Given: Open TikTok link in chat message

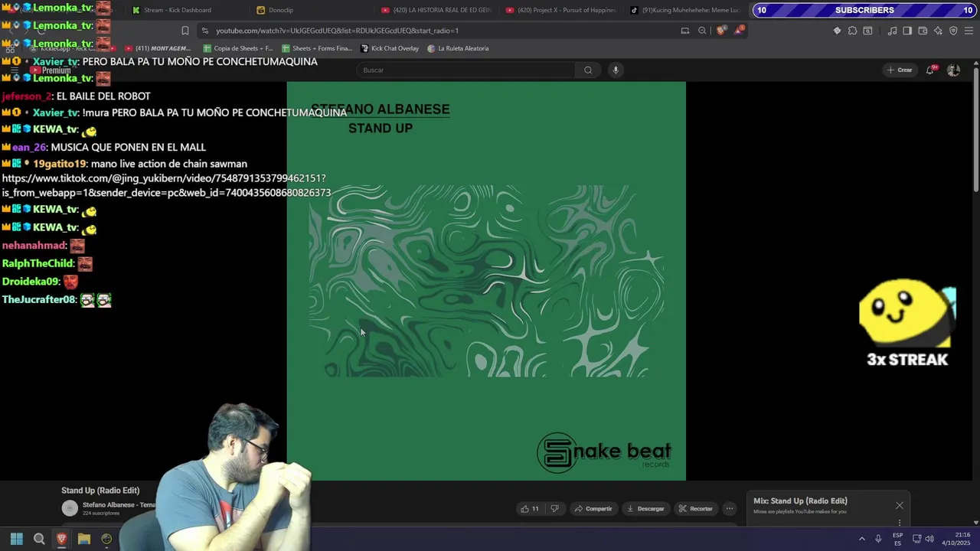Looking at the screenshot, I should (166, 185).
